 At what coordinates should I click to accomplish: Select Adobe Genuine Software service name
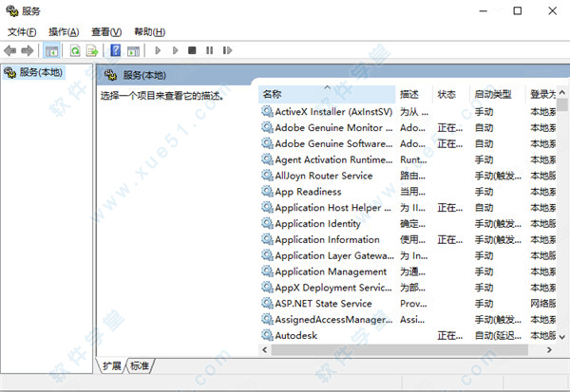point(333,143)
